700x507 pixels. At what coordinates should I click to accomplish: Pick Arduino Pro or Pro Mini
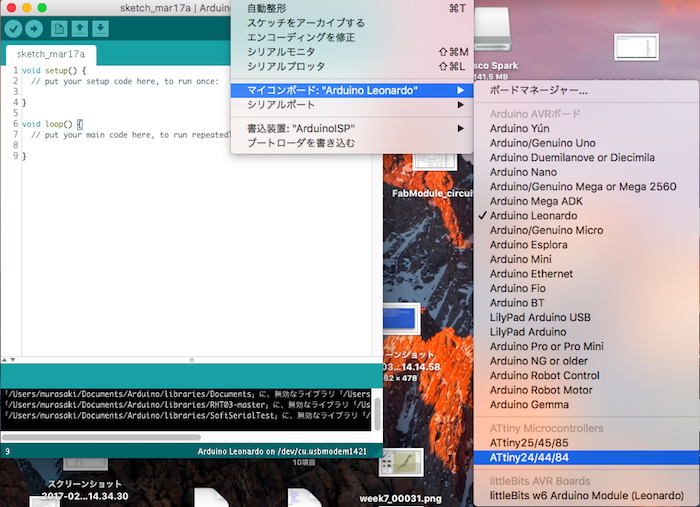pos(586,346)
